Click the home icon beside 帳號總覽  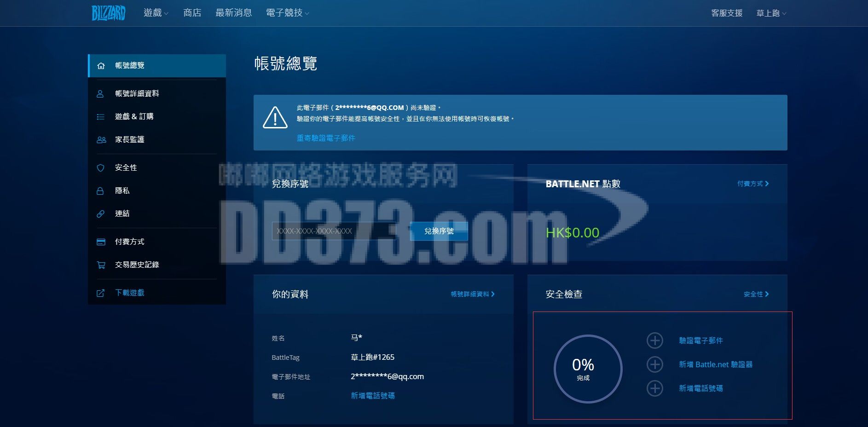pos(101,66)
